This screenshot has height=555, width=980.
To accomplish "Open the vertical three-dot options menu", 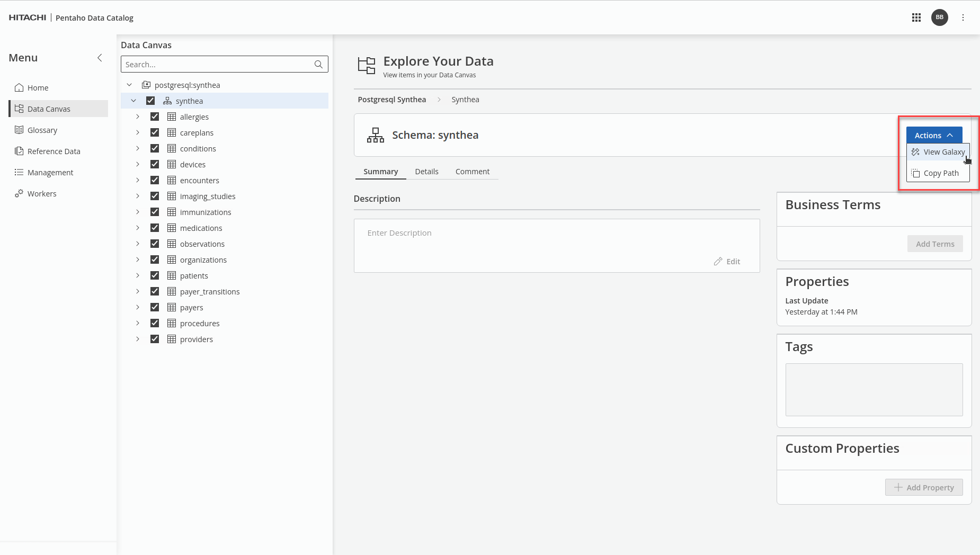I will click(x=963, y=17).
